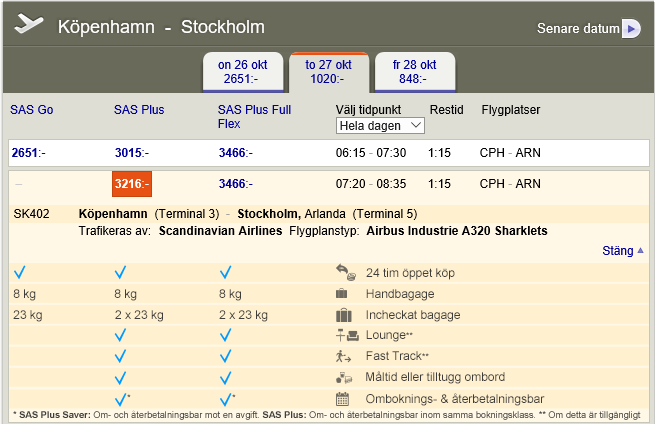Viewport: 655px width, 424px height.
Task: Select 3466:- SAS Plus Full Flex at 07:20
Action: pos(236,184)
